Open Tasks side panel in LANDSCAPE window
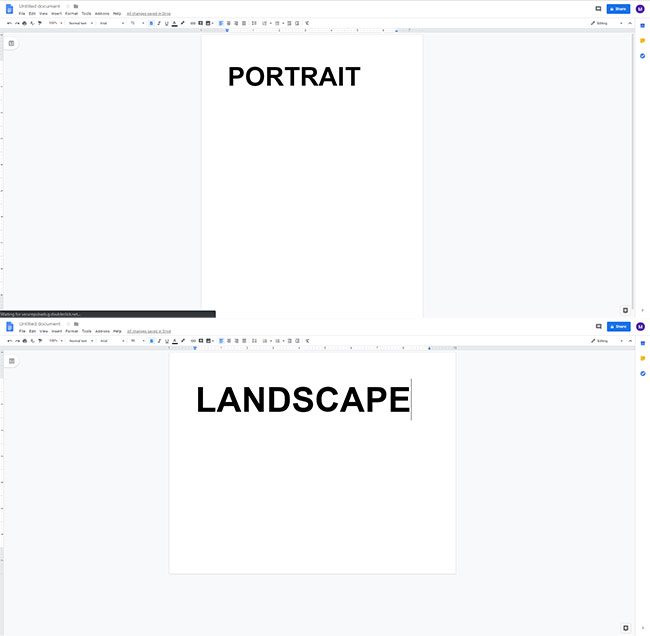Image resolution: width=650 pixels, height=636 pixels. (643, 374)
